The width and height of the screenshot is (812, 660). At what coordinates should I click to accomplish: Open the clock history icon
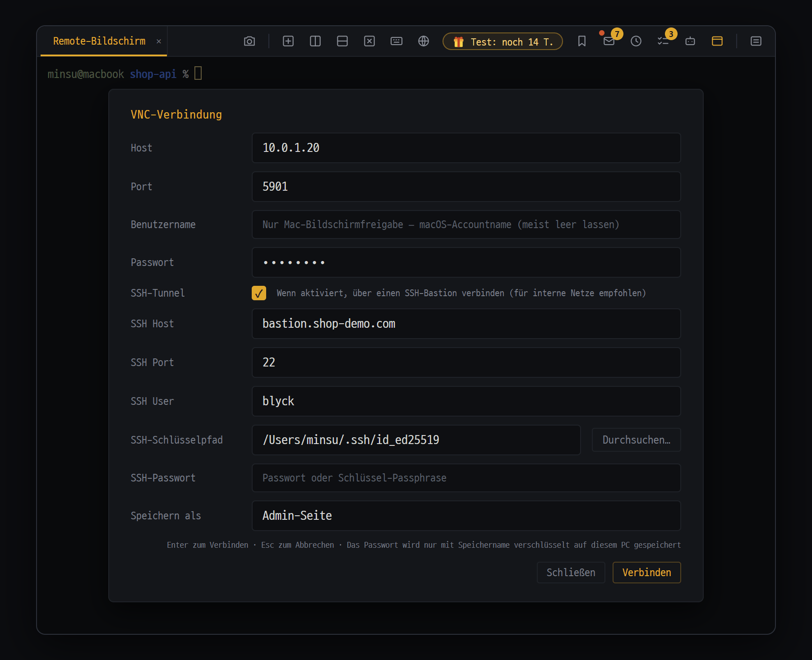(636, 41)
